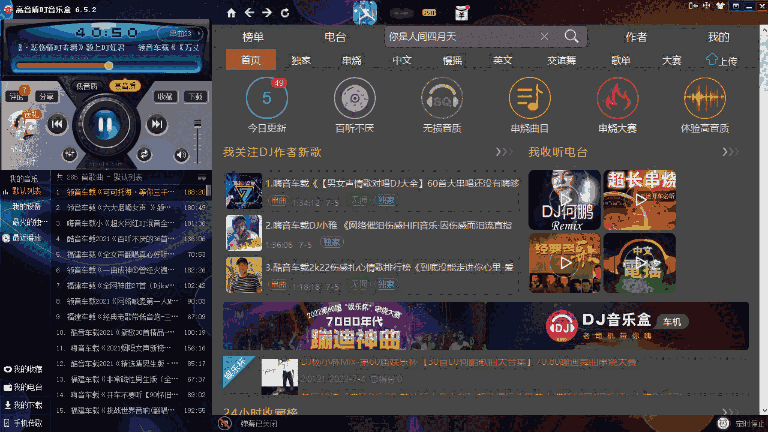Image resolution: width=768 pixels, height=432 pixels.
Task: Switch to 低音质 low quality
Action: [x=87, y=86]
